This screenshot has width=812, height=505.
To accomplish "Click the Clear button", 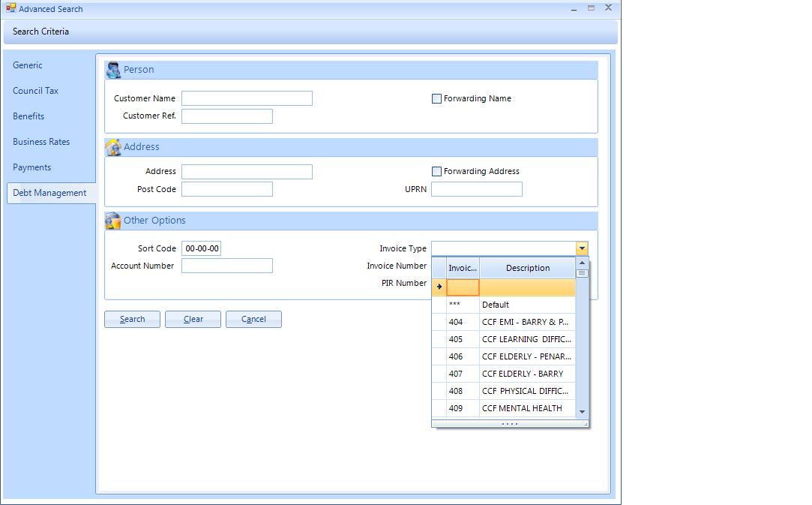I will pyautogui.click(x=193, y=320).
